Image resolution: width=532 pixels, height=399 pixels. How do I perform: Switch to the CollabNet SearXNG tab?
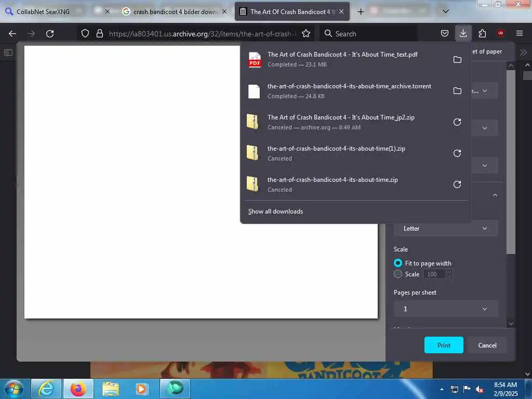click(x=44, y=11)
